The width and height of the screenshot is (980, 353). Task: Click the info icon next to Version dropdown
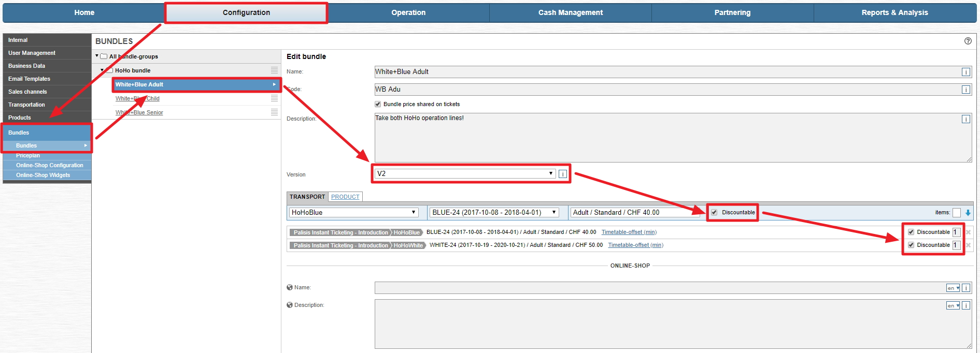tap(563, 174)
